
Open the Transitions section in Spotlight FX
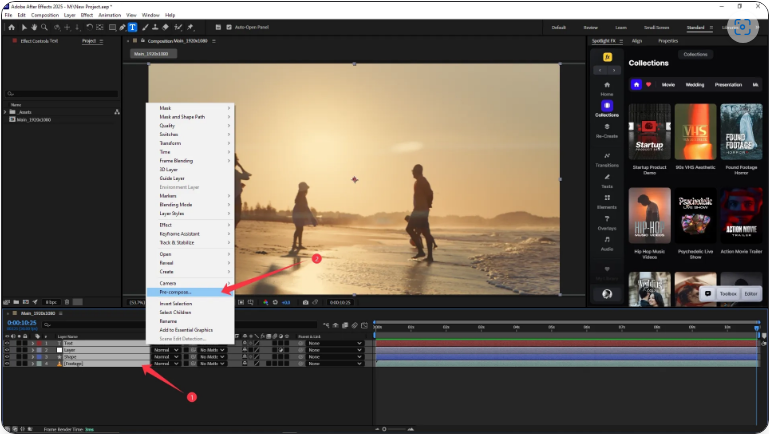[x=607, y=159]
